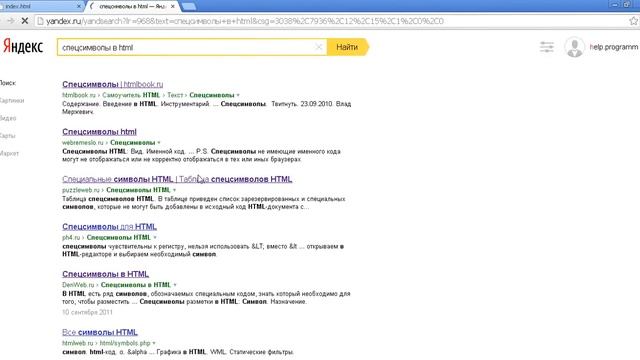The image size is (640, 360).
Task: Open the 'Спецсимволы html' webremeslo result
Action: [99, 131]
